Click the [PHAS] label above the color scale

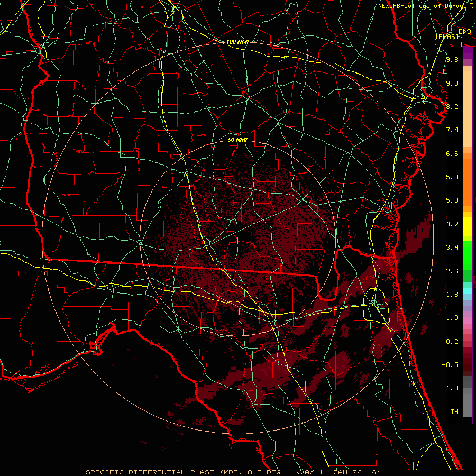(x=447, y=36)
